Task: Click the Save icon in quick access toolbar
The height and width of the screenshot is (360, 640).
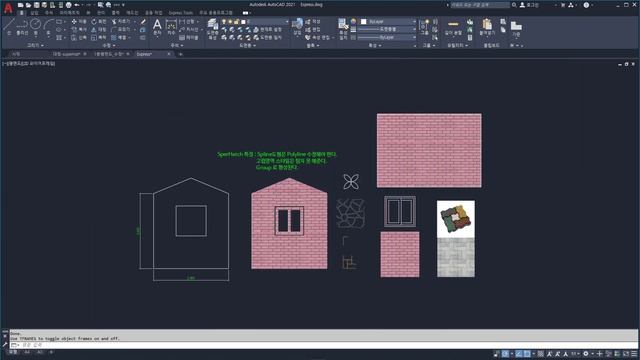Action: click(x=37, y=5)
